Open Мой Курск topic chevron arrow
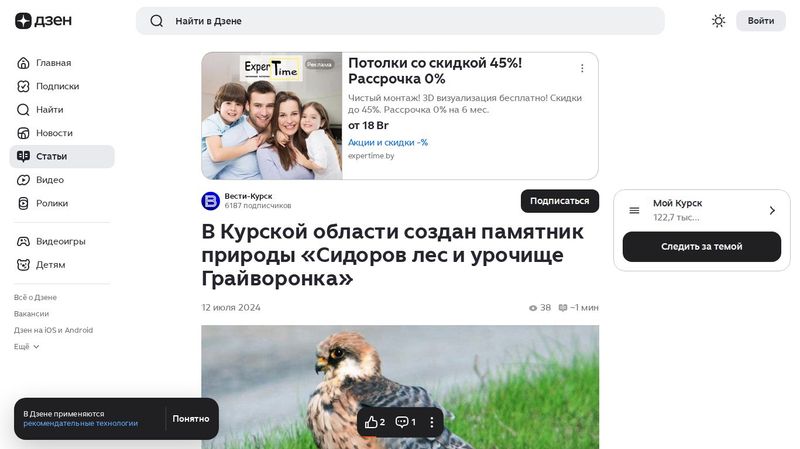This screenshot has width=800, height=449. [772, 210]
